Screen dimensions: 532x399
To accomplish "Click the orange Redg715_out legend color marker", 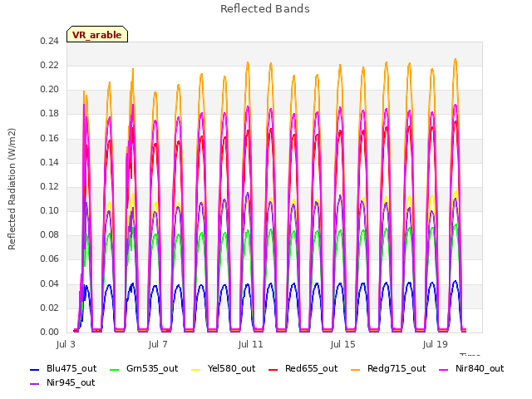I will [x=355, y=369].
